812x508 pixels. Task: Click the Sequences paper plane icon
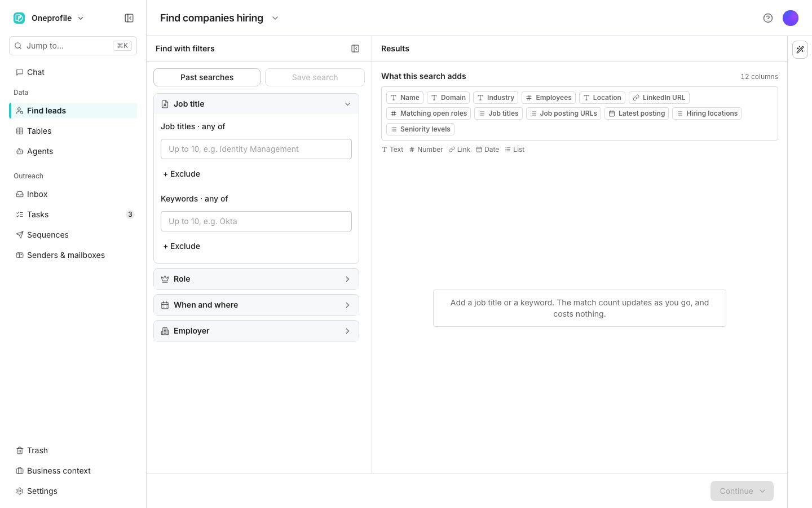20,235
